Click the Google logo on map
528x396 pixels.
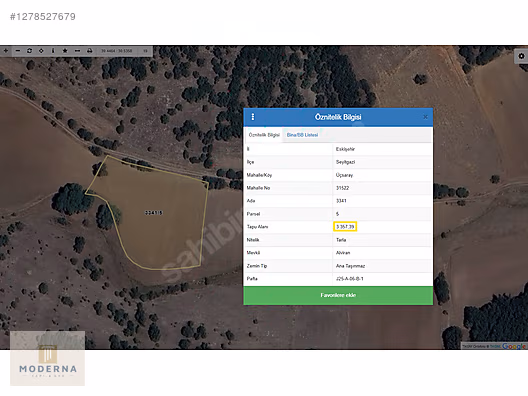click(514, 346)
